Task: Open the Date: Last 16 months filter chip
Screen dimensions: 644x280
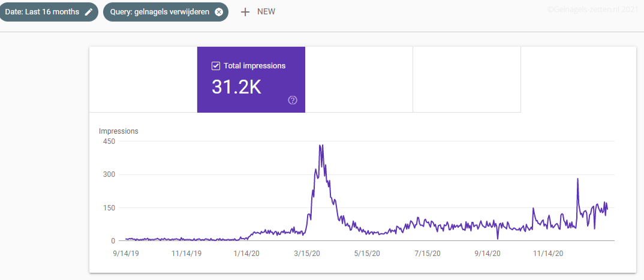Action: [42, 12]
